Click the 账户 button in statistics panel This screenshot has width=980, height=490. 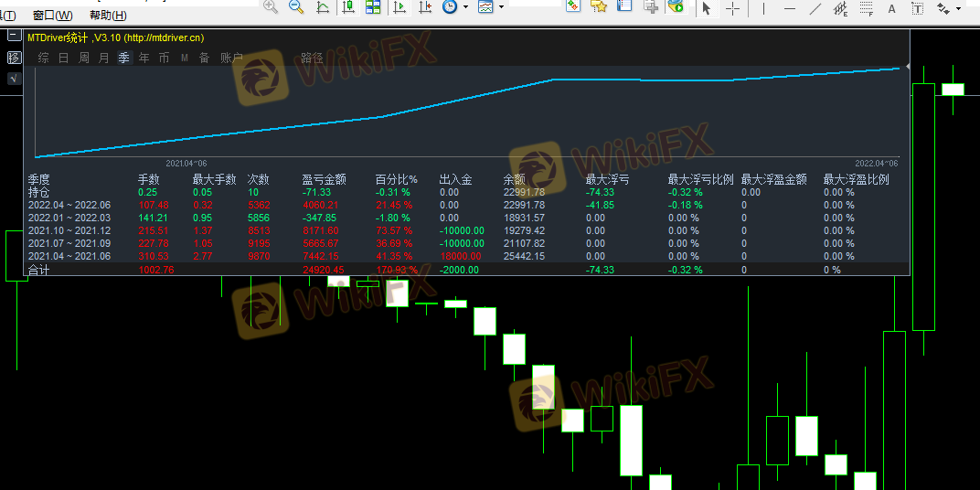point(231,58)
